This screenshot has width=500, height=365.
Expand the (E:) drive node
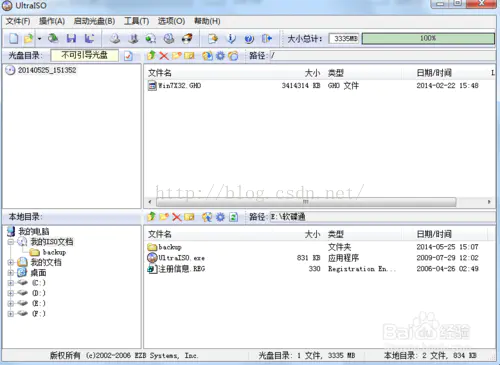(x=11, y=304)
